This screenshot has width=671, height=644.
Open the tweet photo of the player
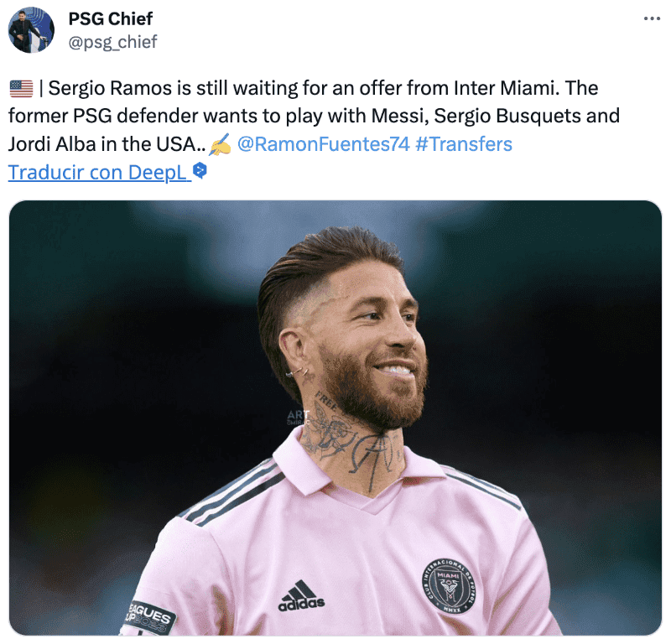335,418
